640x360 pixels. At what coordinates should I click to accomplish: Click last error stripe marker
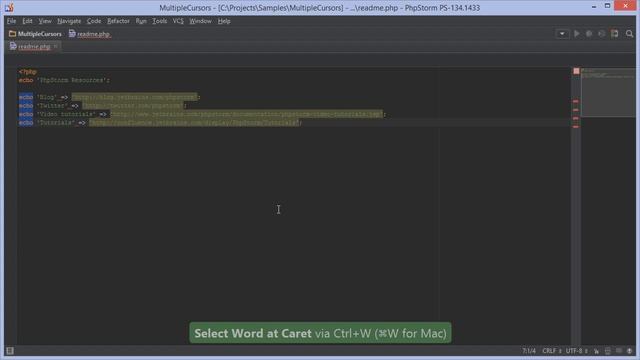click(576, 127)
